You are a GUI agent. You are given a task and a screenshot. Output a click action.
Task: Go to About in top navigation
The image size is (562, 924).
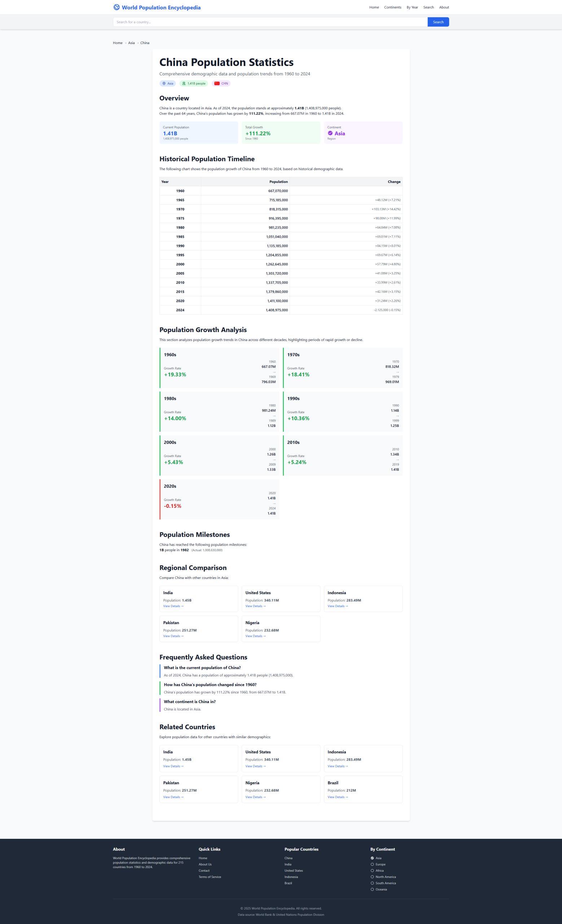tap(444, 8)
